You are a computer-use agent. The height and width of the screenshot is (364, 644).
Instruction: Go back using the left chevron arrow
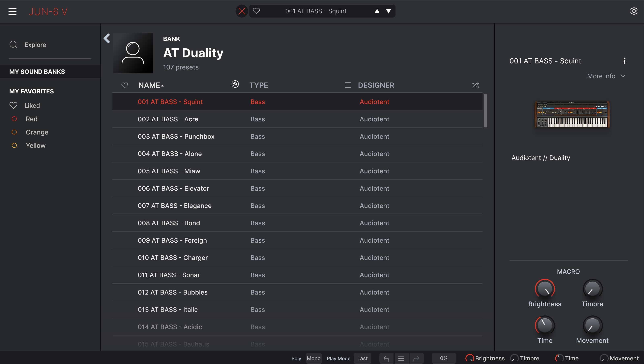click(107, 38)
